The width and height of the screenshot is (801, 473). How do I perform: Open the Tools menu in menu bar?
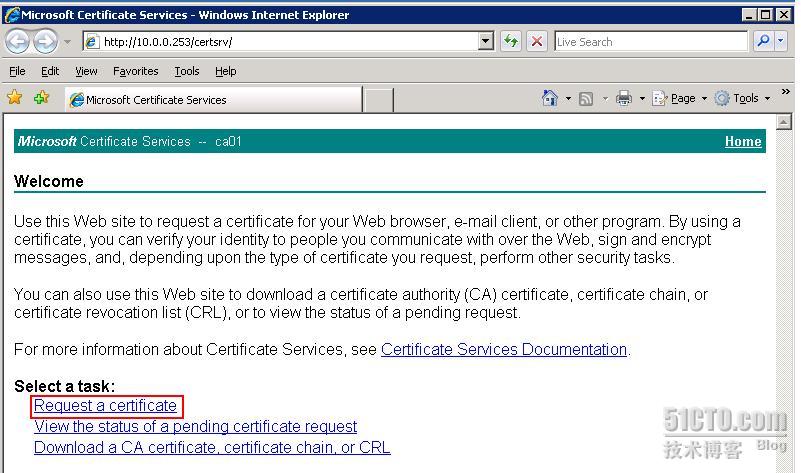coord(186,71)
